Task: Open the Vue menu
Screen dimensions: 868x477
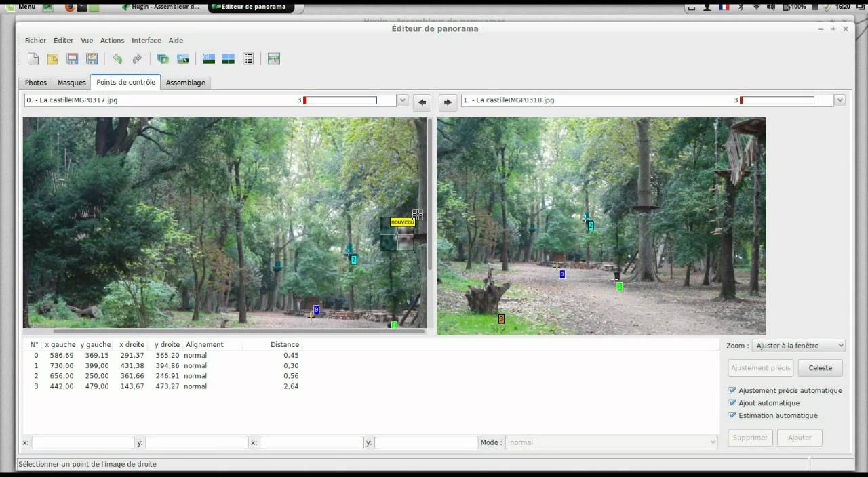Action: (87, 41)
